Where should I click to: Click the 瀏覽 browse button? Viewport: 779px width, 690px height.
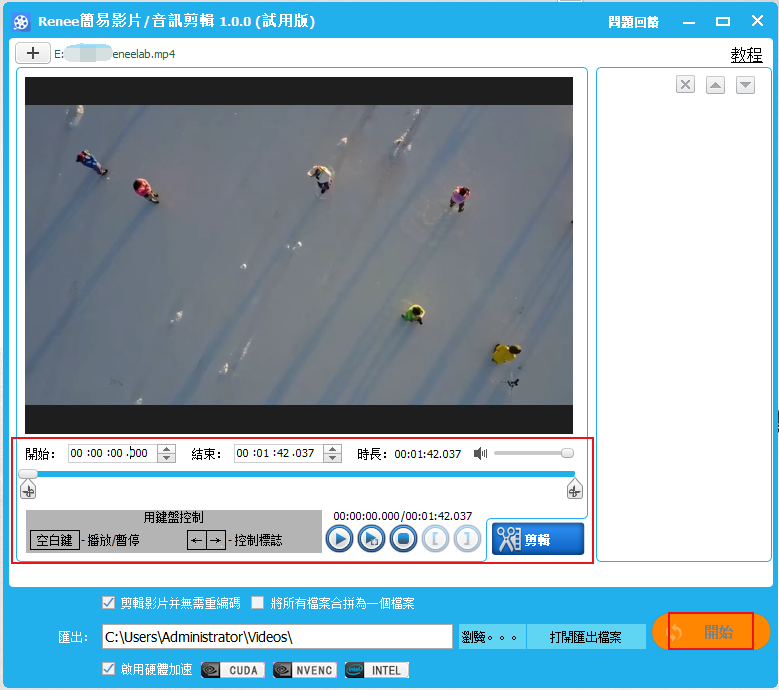pos(492,637)
